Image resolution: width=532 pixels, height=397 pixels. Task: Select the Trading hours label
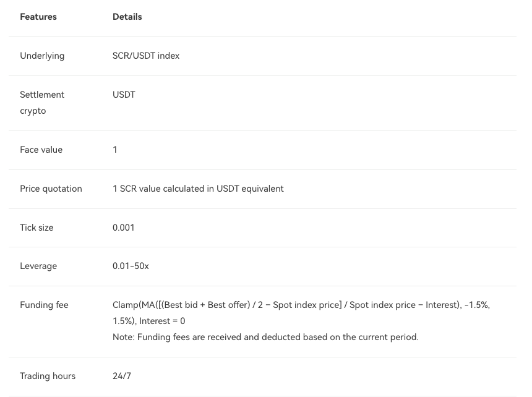[48, 377]
